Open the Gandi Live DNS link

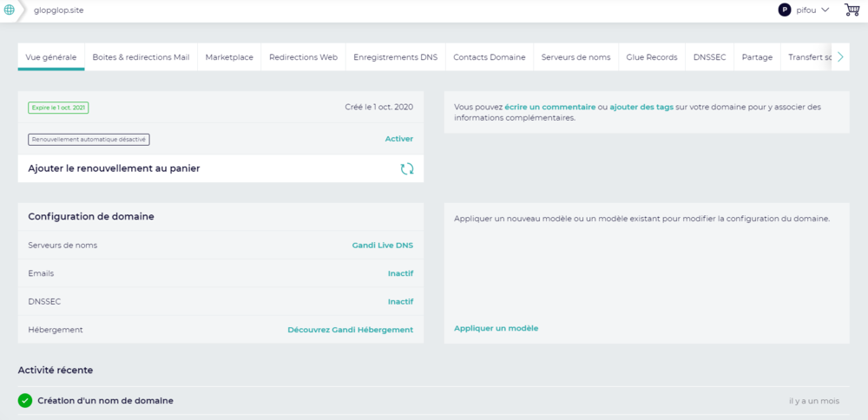pos(383,245)
